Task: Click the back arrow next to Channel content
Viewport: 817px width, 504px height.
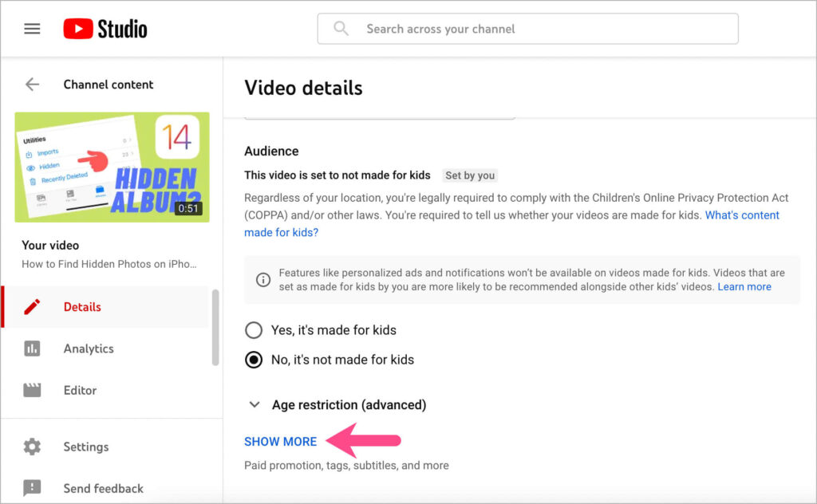Action: 31,84
